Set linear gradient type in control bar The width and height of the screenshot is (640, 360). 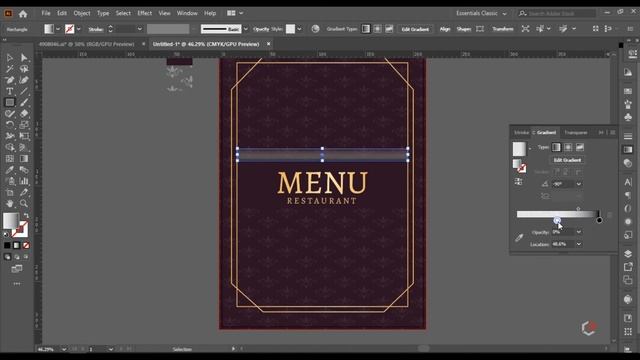pos(366,29)
